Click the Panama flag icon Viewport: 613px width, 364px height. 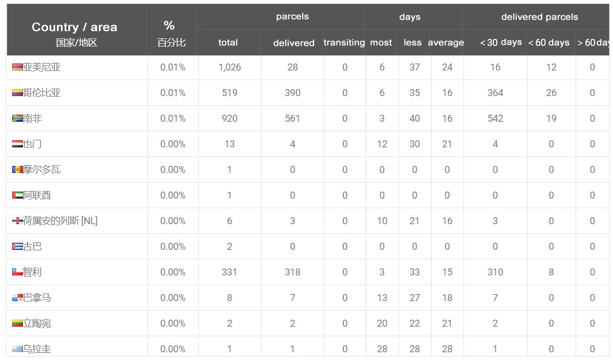tap(17, 298)
